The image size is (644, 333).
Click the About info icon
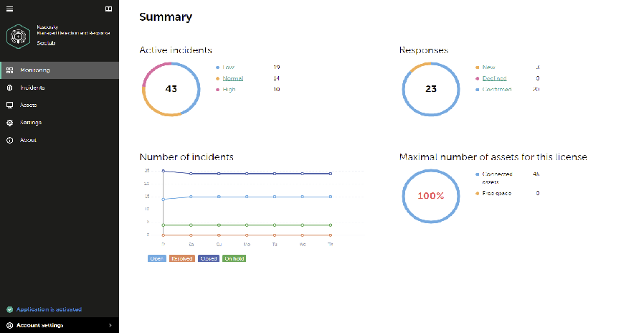pos(10,140)
